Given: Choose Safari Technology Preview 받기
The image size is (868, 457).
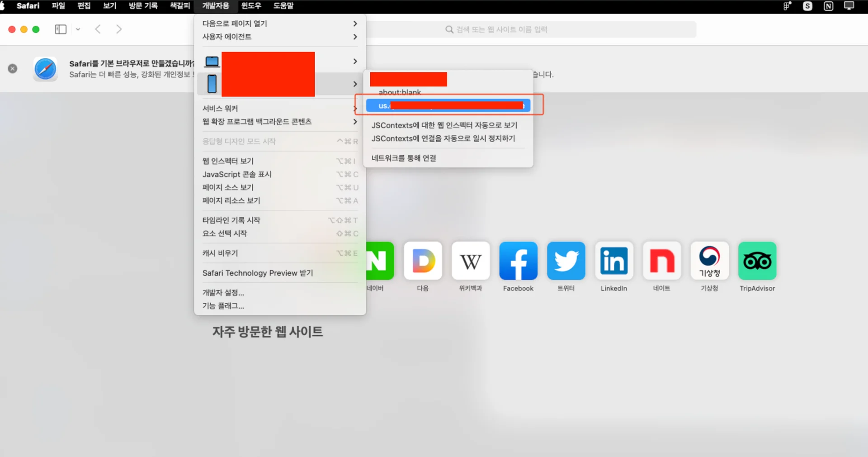Looking at the screenshot, I should (280, 273).
